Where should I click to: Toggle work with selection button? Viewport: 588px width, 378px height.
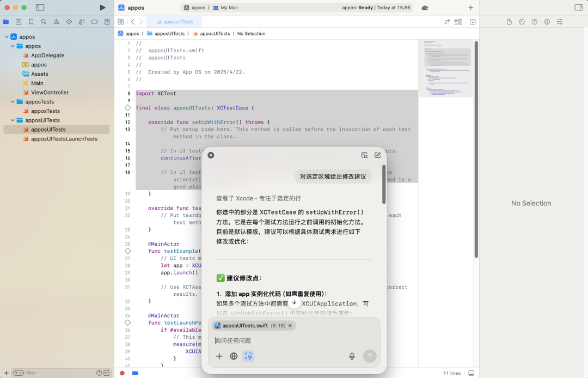248,356
